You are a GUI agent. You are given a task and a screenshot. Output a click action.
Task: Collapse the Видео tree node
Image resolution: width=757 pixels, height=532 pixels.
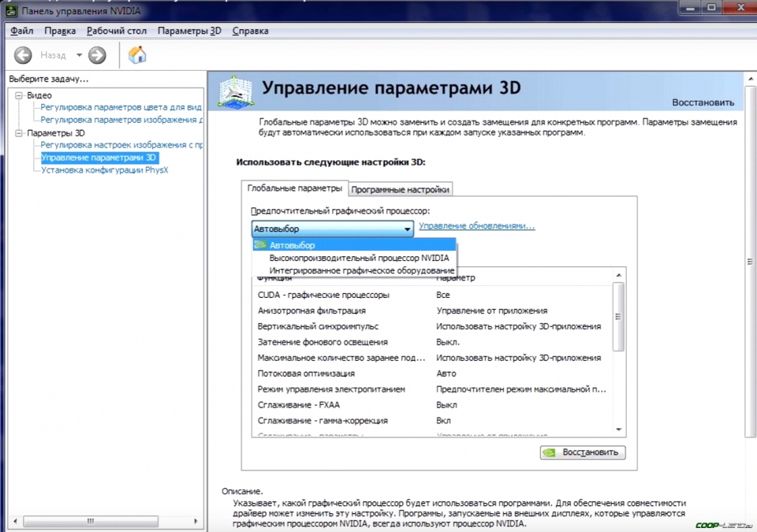19,95
